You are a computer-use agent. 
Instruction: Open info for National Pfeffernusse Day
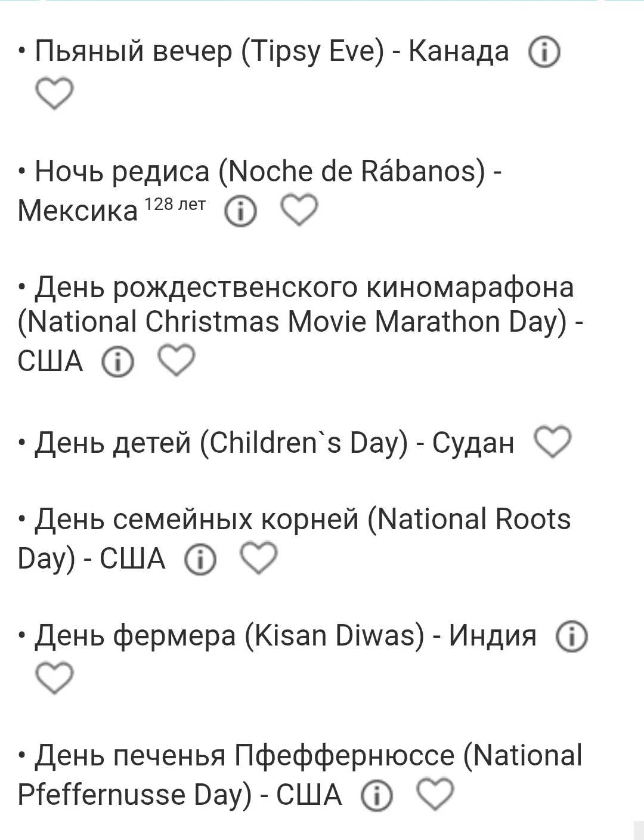(x=377, y=795)
